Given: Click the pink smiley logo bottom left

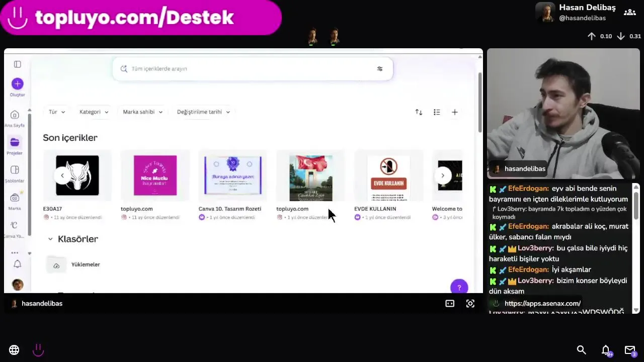Looking at the screenshot, I should click(x=38, y=350).
